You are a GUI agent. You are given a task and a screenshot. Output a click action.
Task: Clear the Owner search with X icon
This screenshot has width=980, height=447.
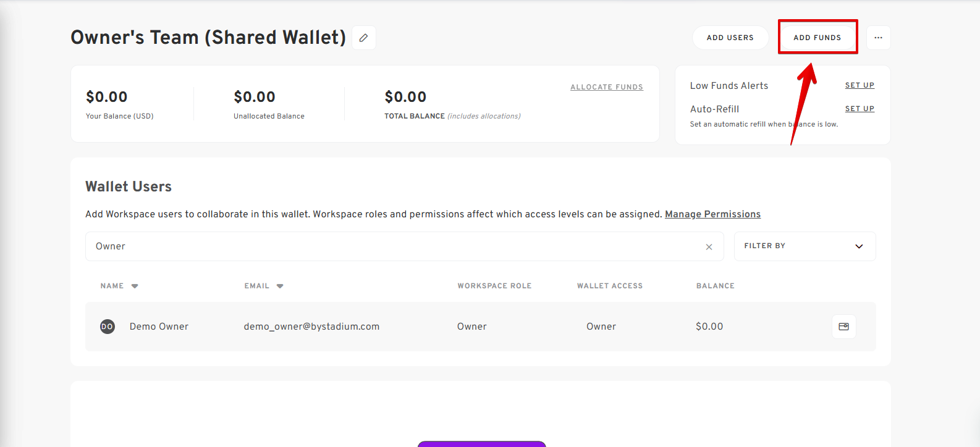709,247
